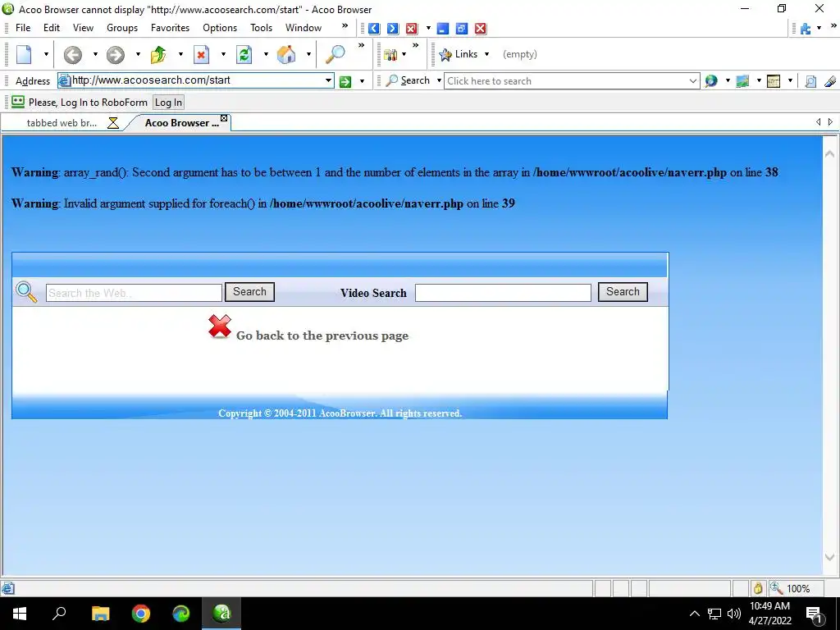Click the highlighter icon on search bar
This screenshot has width=840, height=630.
point(830,81)
